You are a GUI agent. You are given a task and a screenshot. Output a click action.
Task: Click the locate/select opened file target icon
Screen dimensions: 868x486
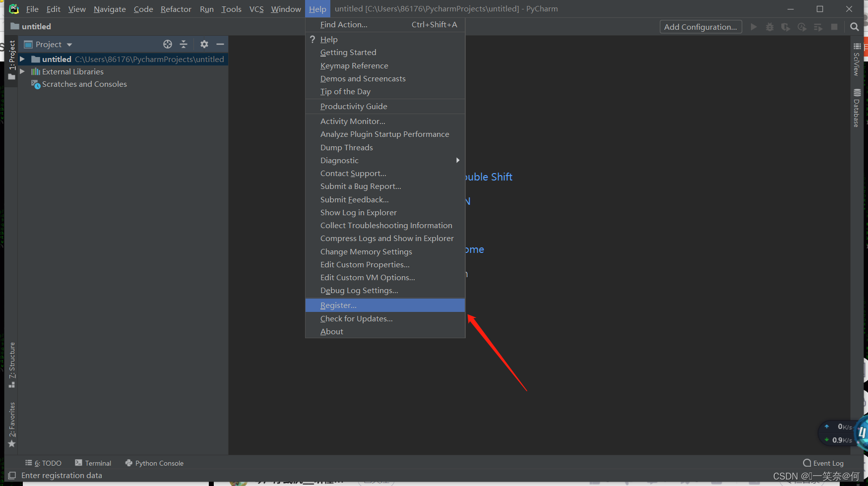coord(168,44)
